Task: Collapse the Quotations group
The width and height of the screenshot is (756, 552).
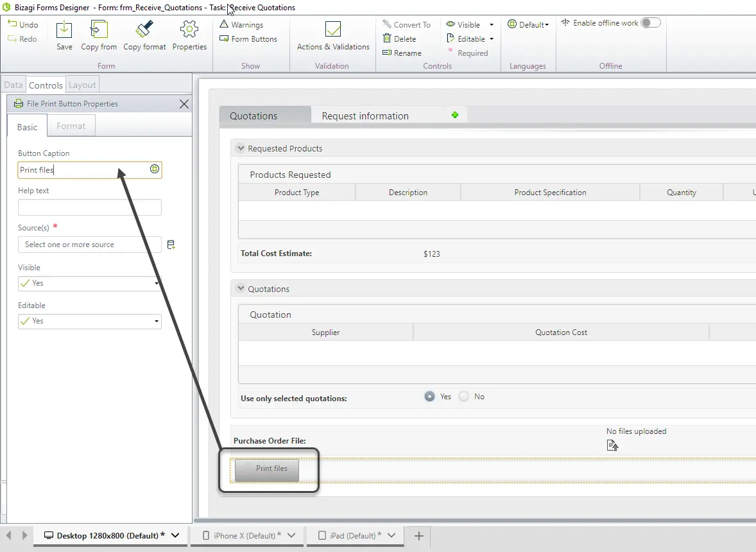Action: click(x=241, y=288)
